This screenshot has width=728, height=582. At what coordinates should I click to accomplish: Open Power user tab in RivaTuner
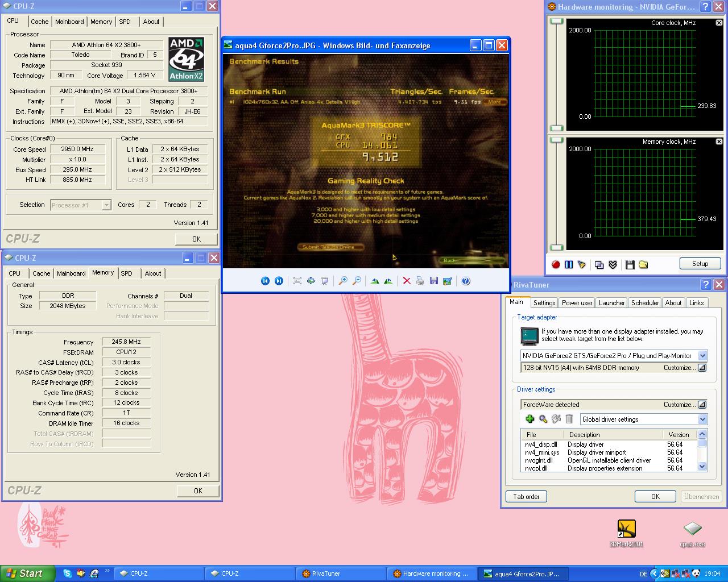pyautogui.click(x=577, y=303)
